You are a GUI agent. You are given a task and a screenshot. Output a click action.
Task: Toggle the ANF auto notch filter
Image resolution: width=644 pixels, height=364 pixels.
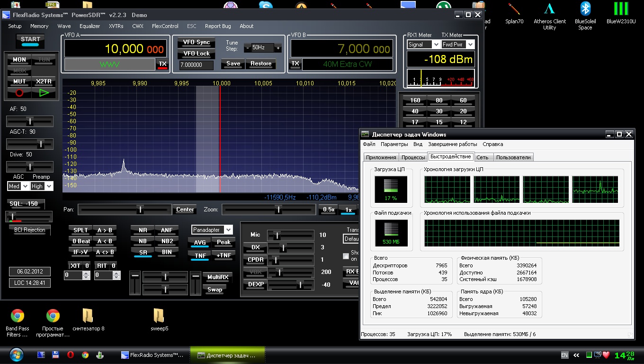tap(167, 230)
